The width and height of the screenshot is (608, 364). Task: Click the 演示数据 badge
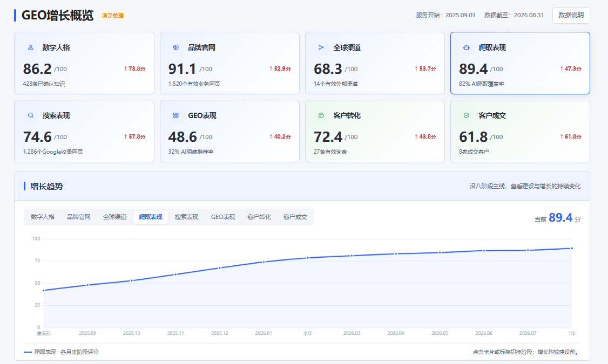(x=113, y=16)
